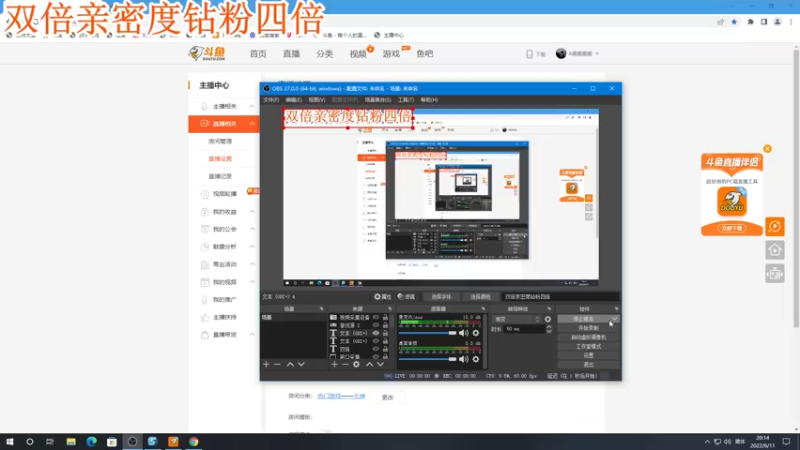
Task: Expand the 我的收益 sidebar section
Action: 253,211
